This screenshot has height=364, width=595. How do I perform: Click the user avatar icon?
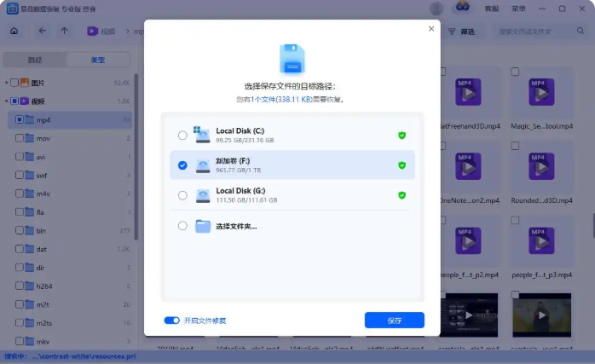pyautogui.click(x=436, y=9)
